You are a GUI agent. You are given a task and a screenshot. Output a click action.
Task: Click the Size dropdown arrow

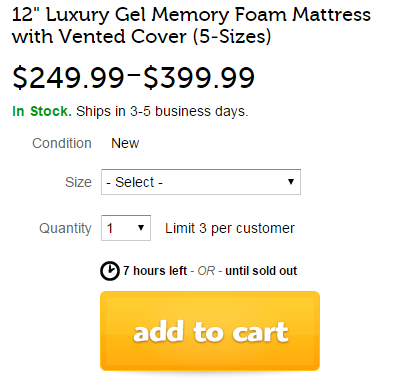pos(291,182)
